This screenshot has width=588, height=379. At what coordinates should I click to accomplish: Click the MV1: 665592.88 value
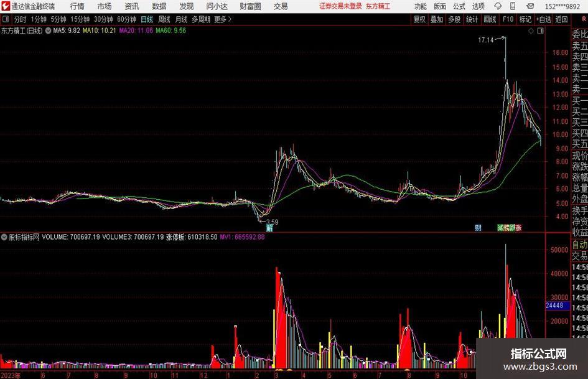coord(242,237)
